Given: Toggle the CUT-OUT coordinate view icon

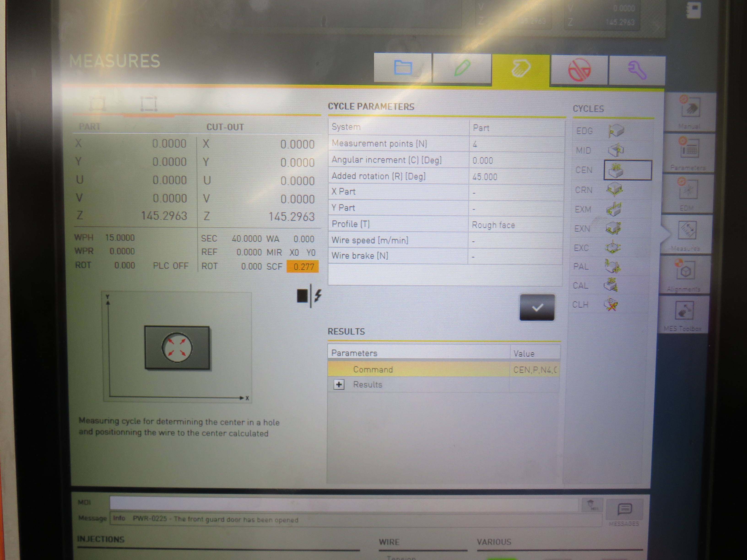Looking at the screenshot, I should [x=149, y=104].
